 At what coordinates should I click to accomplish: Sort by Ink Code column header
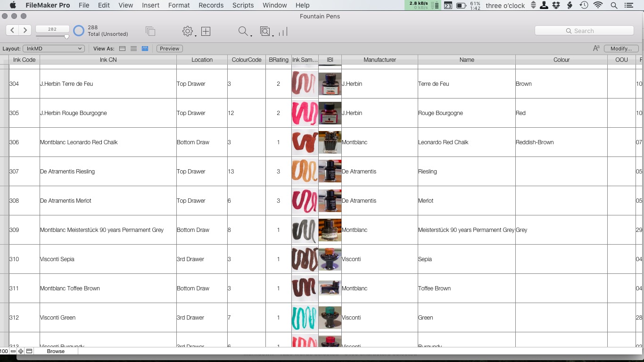(25, 60)
